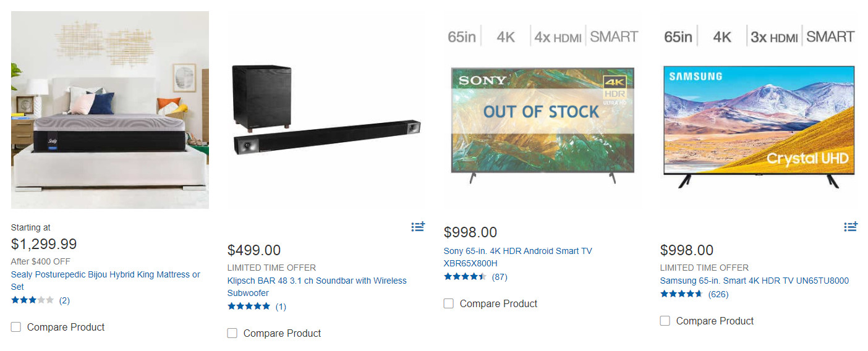868x351 pixels.
Task: Click the Sony TV star rating
Action: tap(465, 277)
